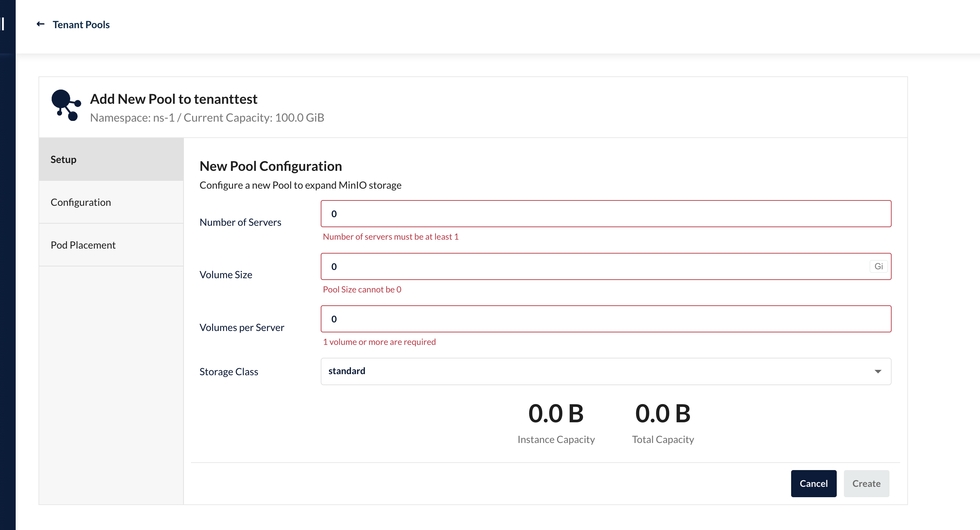Image resolution: width=980 pixels, height=530 pixels.
Task: Click the back arrow icon
Action: pyautogui.click(x=40, y=24)
